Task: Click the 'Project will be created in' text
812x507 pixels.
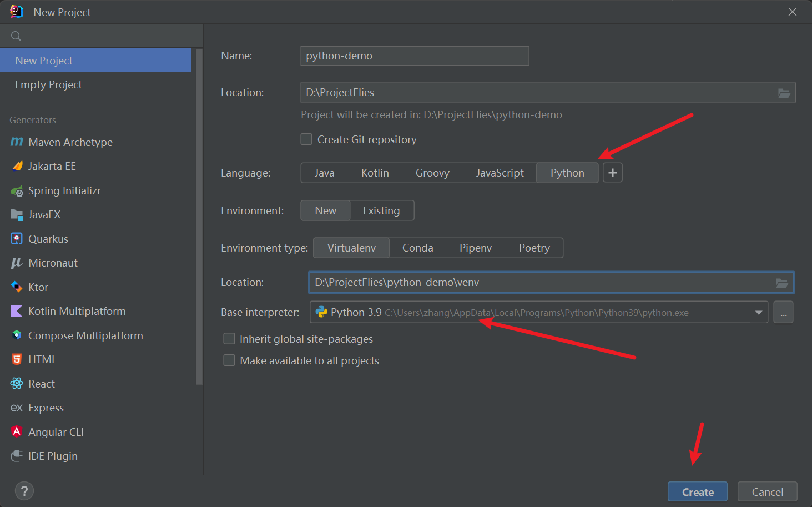Action: [x=431, y=114]
